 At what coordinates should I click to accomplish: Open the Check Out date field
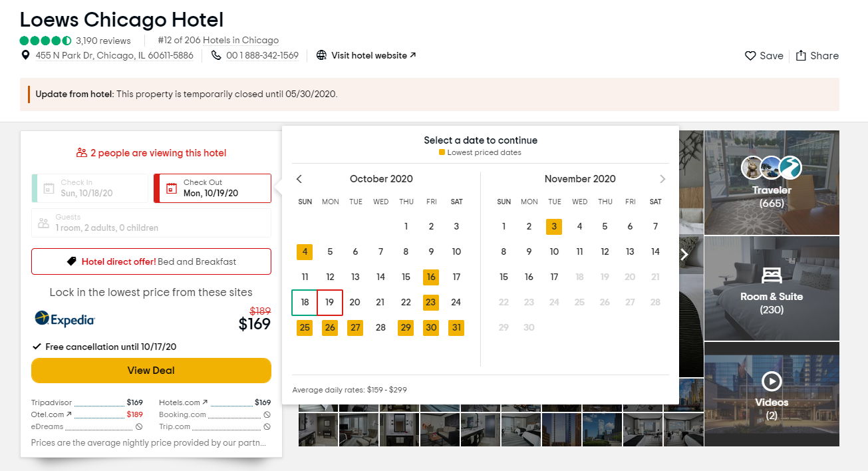(212, 188)
